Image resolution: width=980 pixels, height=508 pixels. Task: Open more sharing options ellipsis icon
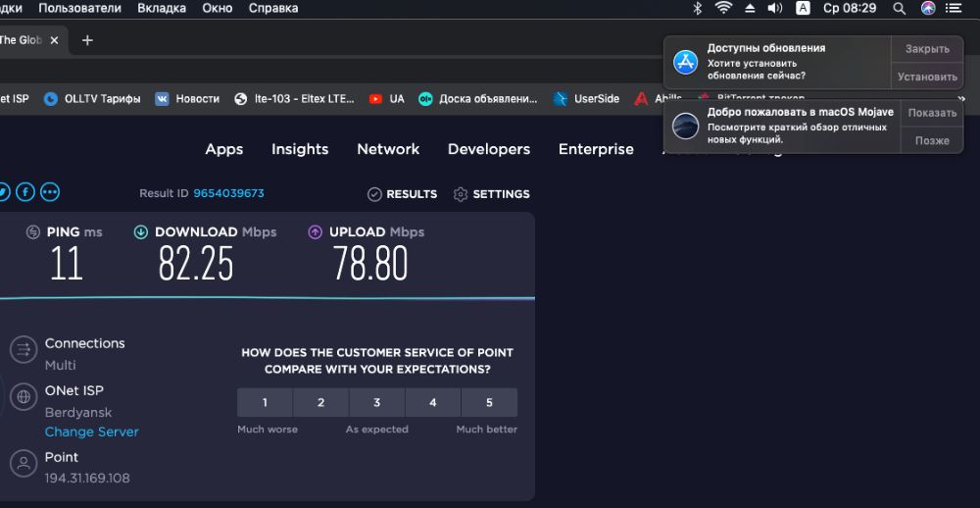50,192
